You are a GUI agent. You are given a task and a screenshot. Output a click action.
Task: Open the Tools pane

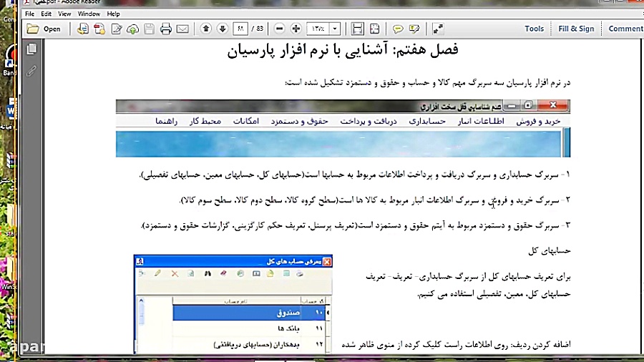[x=534, y=29]
